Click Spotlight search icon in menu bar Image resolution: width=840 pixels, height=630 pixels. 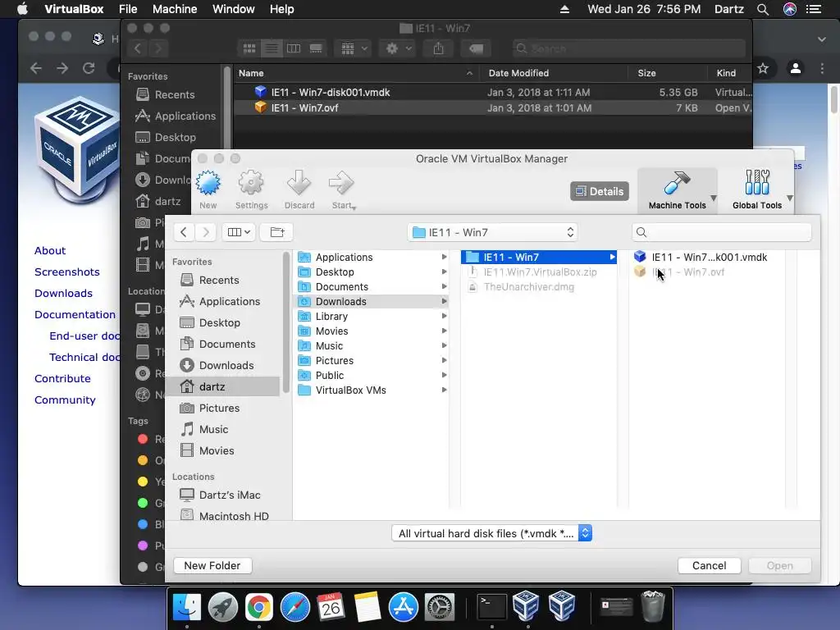pyautogui.click(x=763, y=9)
